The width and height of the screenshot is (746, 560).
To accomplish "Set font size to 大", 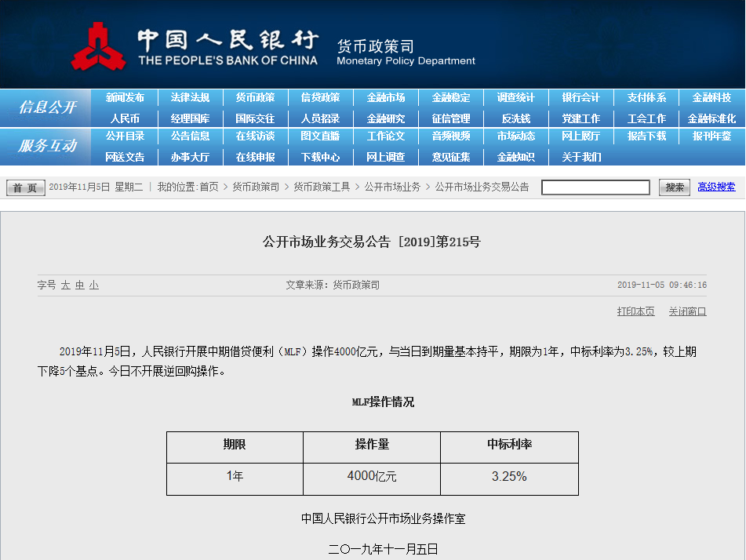I will (x=66, y=285).
